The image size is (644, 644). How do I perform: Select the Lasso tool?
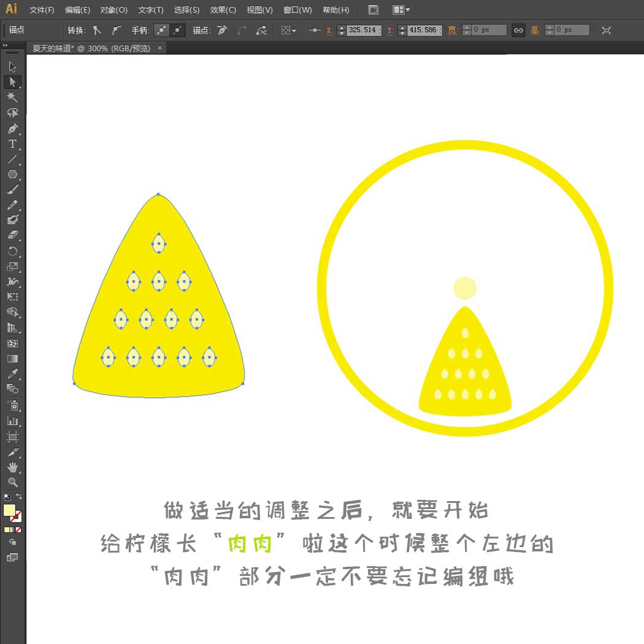[12, 112]
